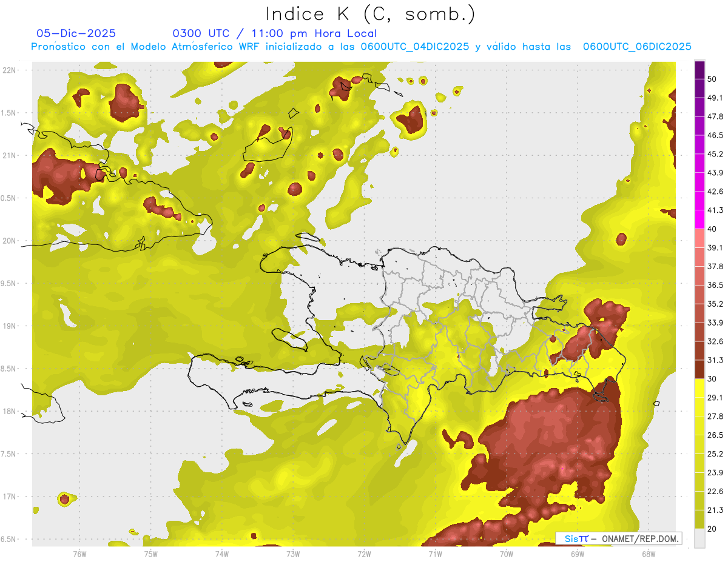Click the legend value 47.8

point(715,116)
